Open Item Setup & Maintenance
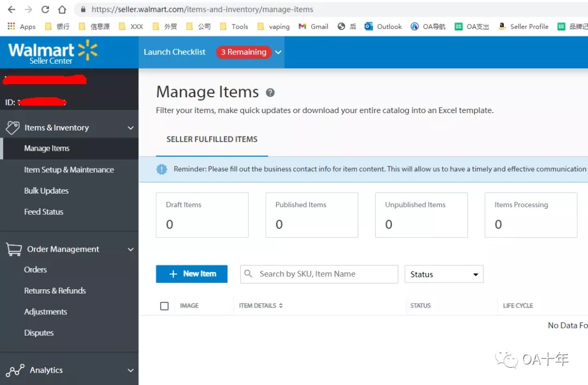 69,170
